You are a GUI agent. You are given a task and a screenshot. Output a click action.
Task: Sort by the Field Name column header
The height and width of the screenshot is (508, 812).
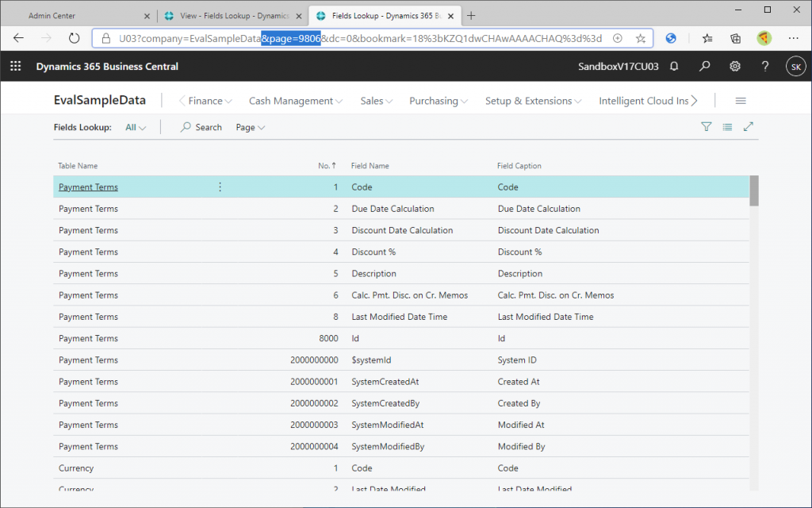point(370,166)
